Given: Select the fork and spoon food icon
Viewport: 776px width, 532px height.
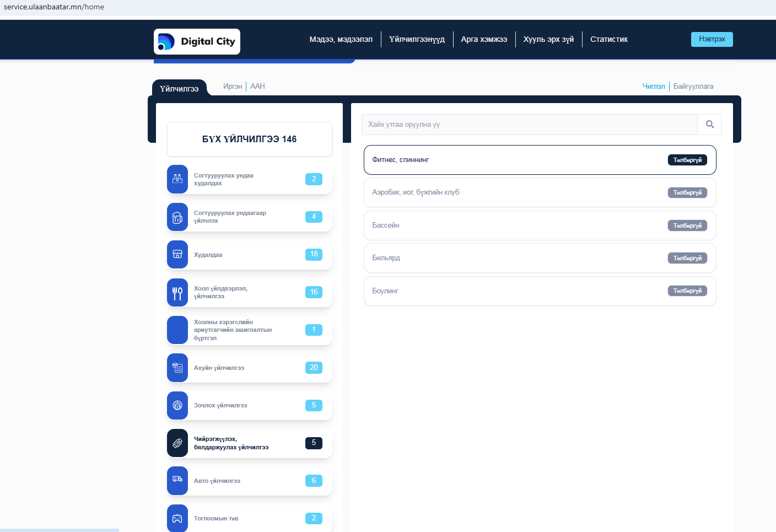Looking at the screenshot, I should (177, 293).
